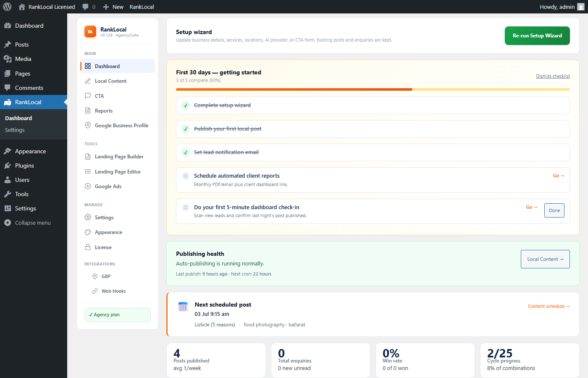Click 'Auto-publishing is running normally.' text

[220, 264]
